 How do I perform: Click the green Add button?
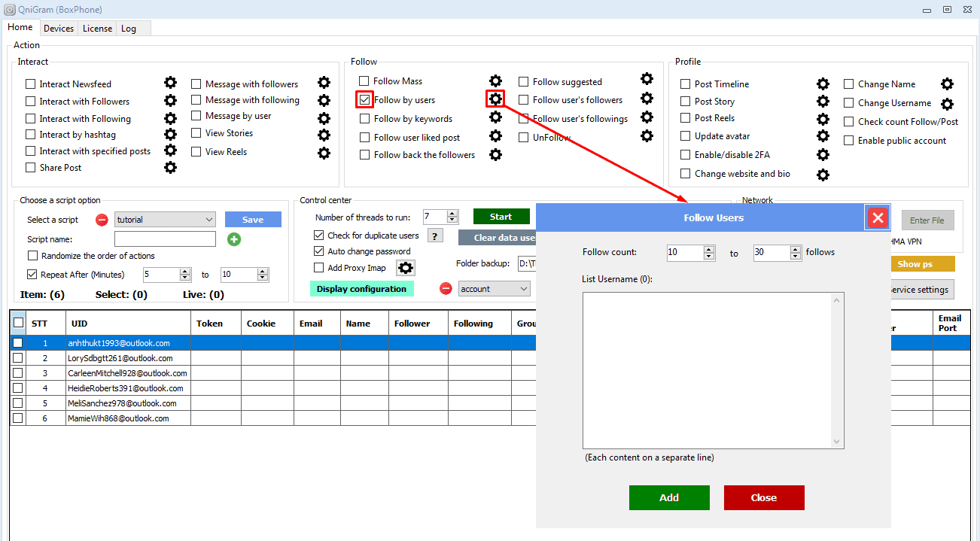669,497
